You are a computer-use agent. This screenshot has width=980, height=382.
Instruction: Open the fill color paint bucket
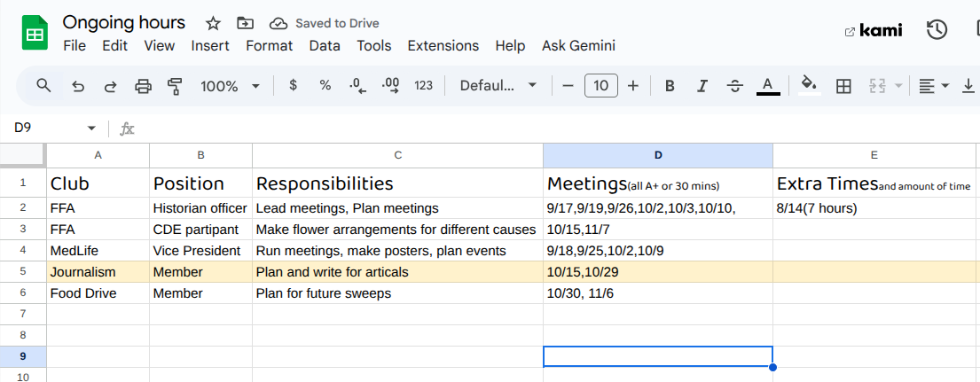808,86
